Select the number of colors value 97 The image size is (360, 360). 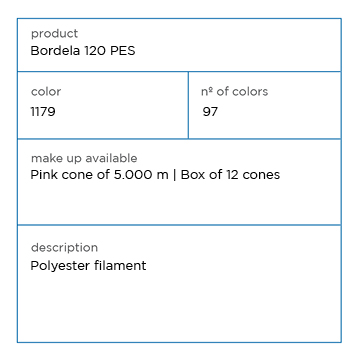point(210,112)
